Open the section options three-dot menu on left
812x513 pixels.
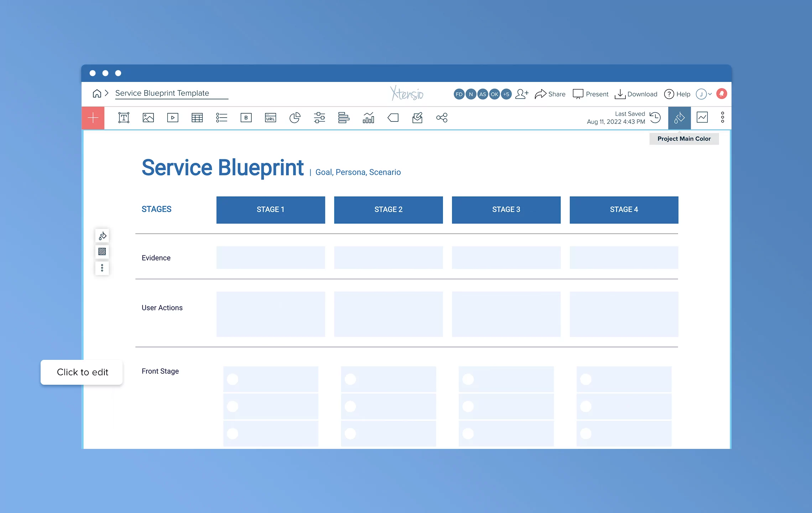pos(102,268)
